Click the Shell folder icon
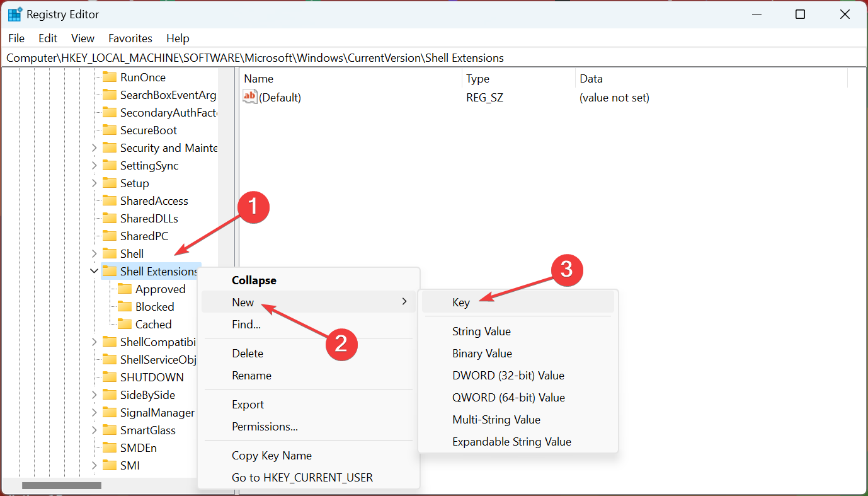The width and height of the screenshot is (868, 496). pyautogui.click(x=110, y=253)
